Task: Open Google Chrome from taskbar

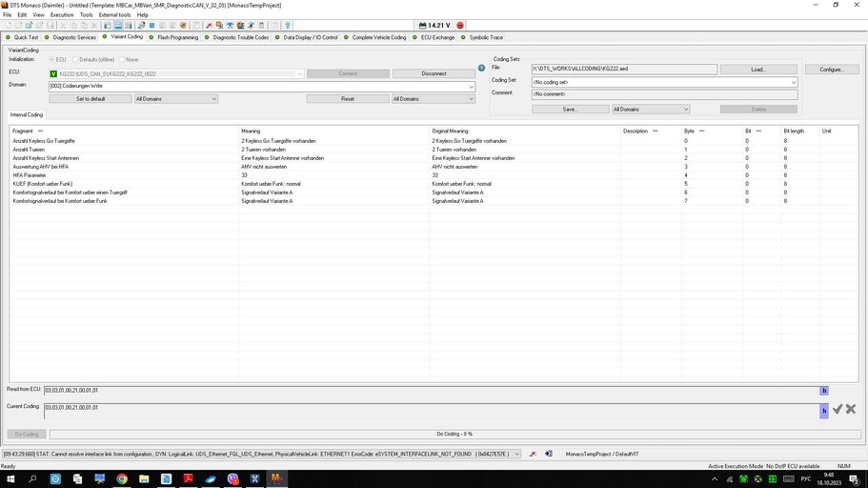Action: pyautogui.click(x=122, y=478)
